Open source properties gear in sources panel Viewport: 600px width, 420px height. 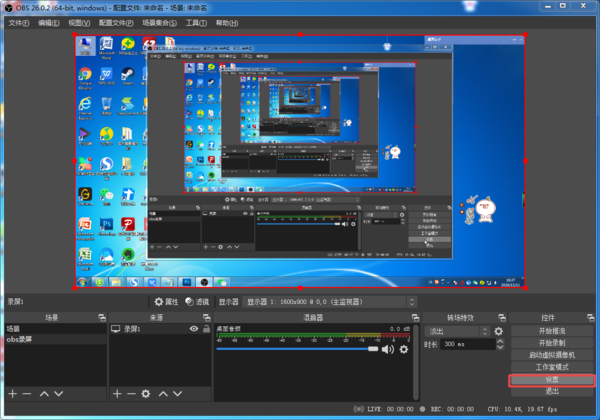click(x=146, y=394)
